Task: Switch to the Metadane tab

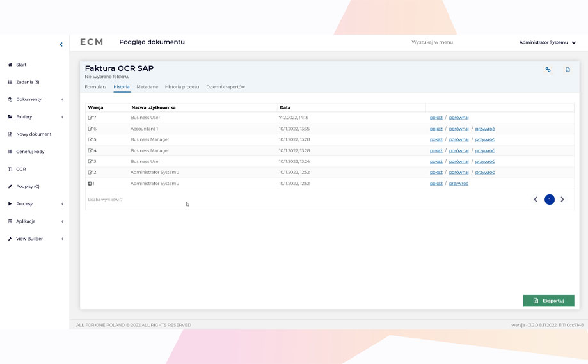Action: (147, 86)
